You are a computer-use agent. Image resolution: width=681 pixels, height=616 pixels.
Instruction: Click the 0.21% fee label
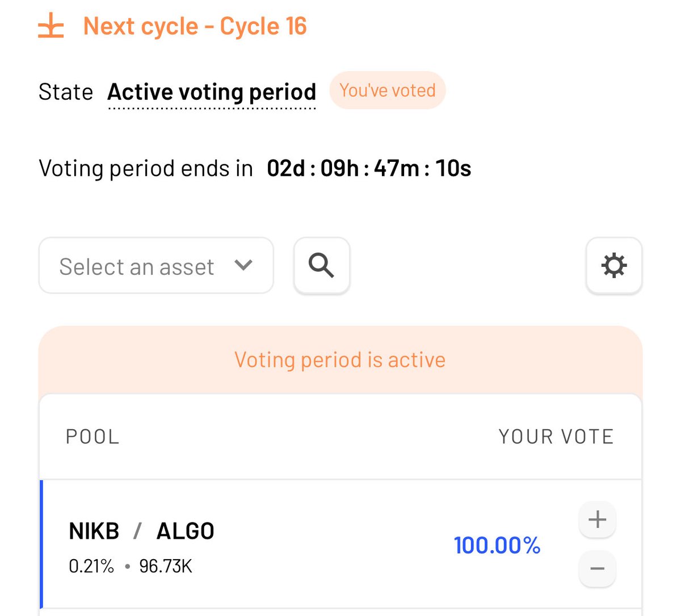coord(91,566)
